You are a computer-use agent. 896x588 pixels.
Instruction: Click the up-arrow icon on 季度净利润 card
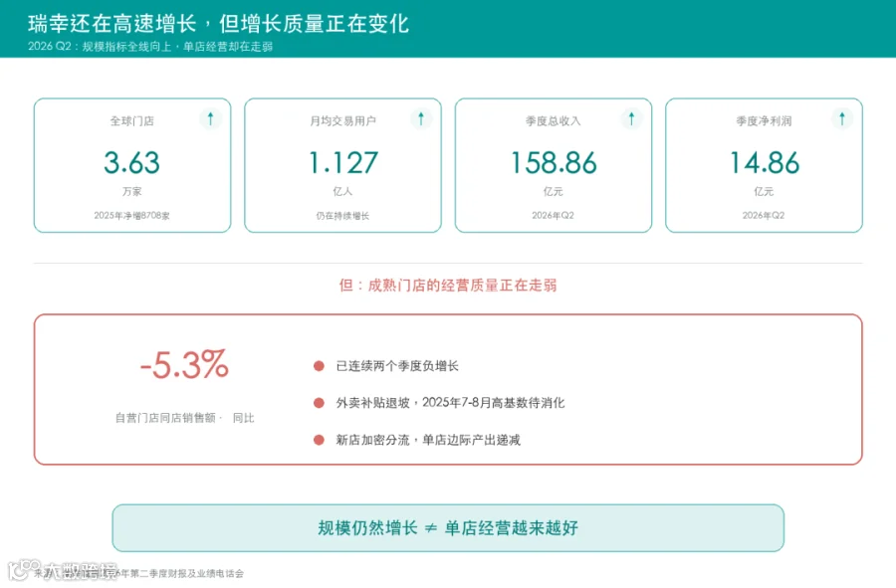pyautogui.click(x=841, y=118)
